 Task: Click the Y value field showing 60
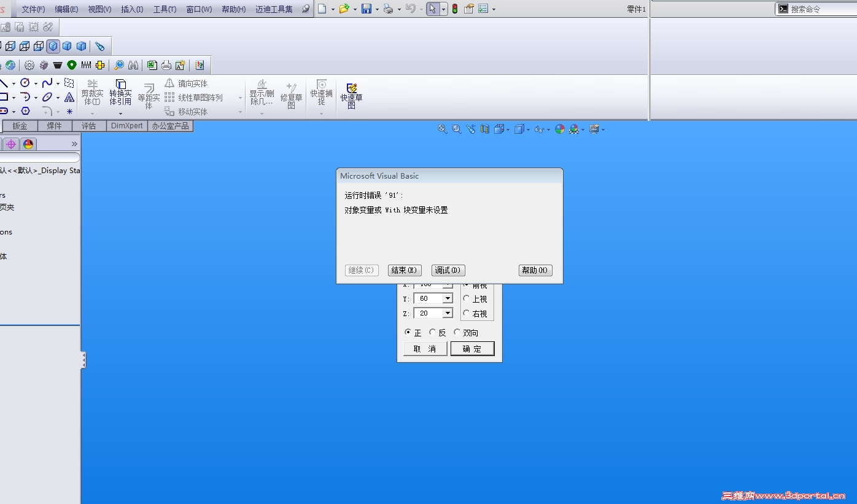tap(429, 298)
